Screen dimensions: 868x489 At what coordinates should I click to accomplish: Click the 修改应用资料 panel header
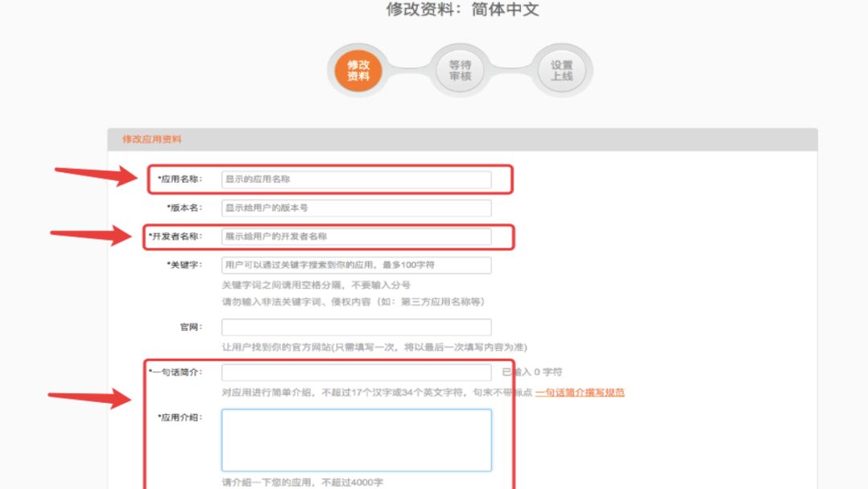[152, 139]
